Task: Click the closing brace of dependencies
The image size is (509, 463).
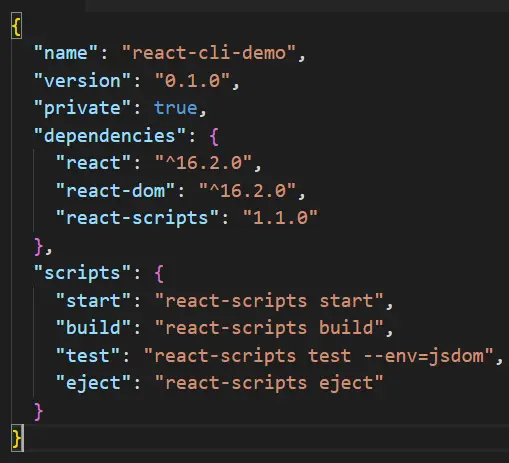Action: tap(39, 246)
